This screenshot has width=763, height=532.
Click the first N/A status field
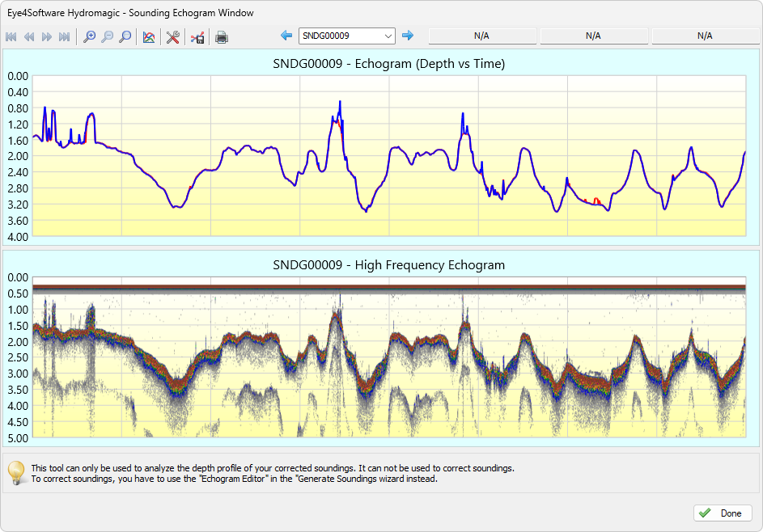[481, 36]
